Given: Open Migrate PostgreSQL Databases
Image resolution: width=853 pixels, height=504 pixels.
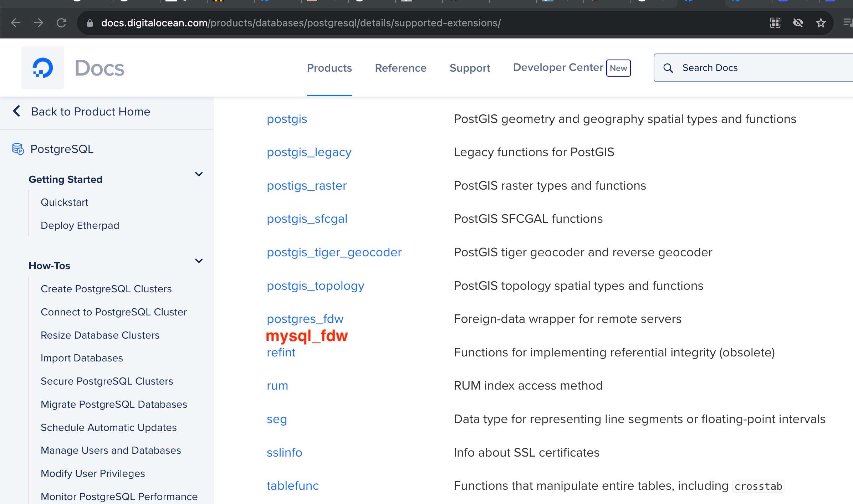Looking at the screenshot, I should coord(114,405).
